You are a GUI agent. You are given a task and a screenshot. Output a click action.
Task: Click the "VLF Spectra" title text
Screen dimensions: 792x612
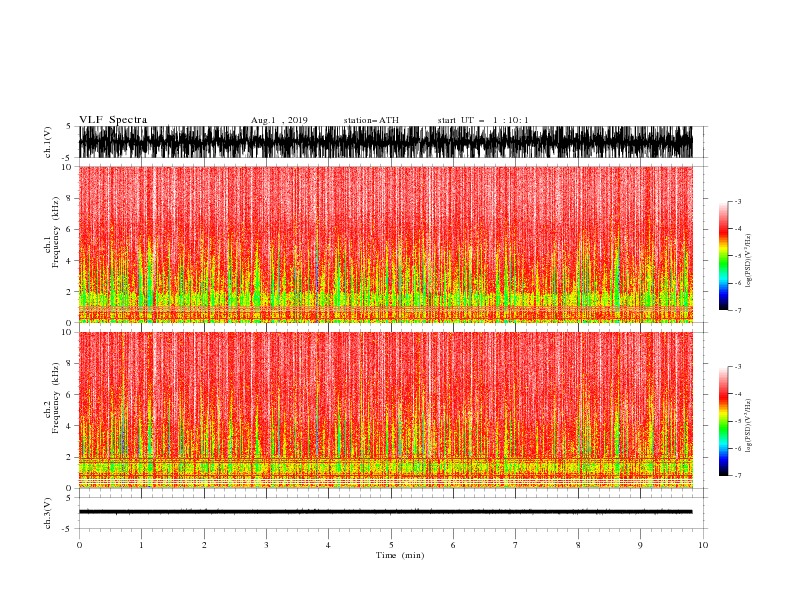[x=113, y=120]
